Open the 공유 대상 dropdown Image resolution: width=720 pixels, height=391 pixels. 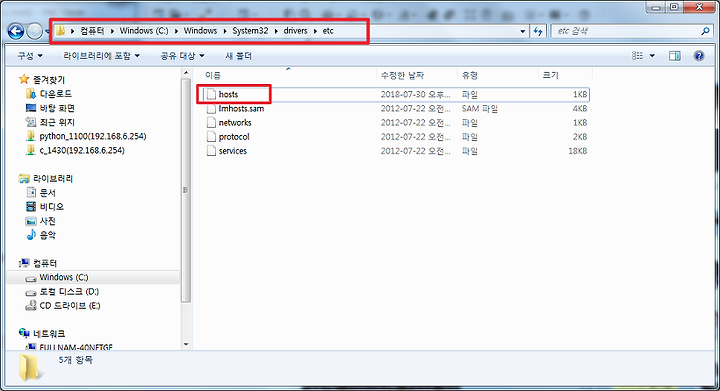click(182, 56)
